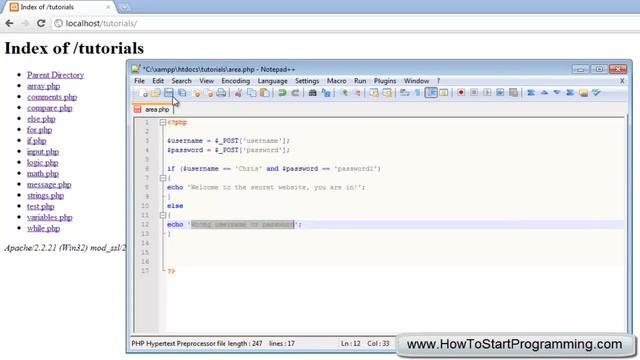640x360 pixels.
Task: Open the Window menu
Action: point(416,81)
